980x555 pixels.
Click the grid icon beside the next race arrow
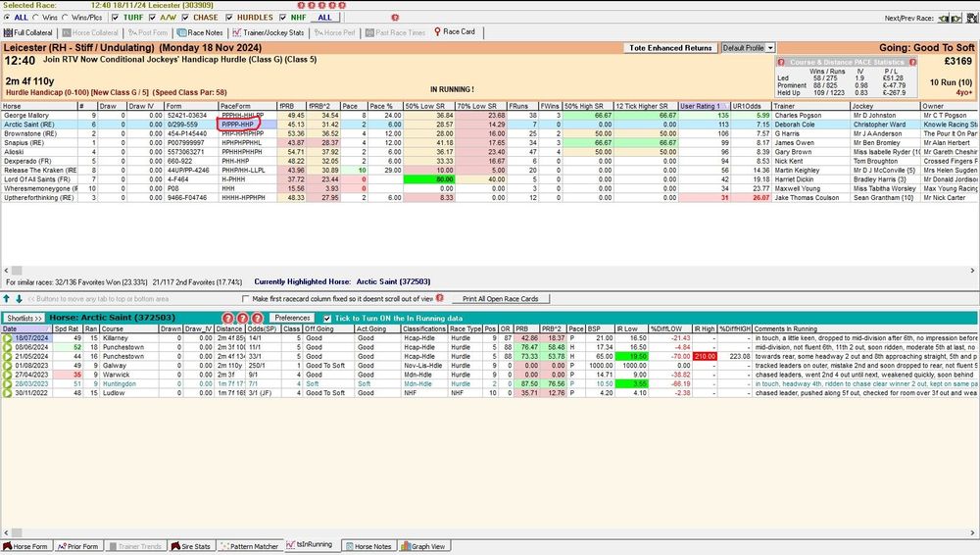972,19
